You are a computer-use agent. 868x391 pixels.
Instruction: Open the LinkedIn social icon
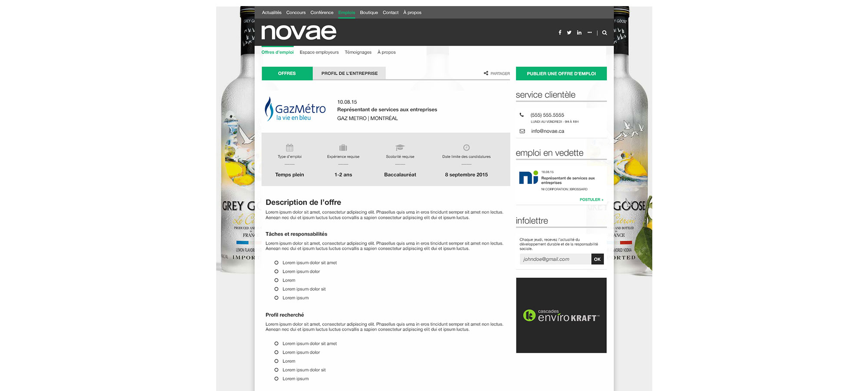[x=579, y=33]
